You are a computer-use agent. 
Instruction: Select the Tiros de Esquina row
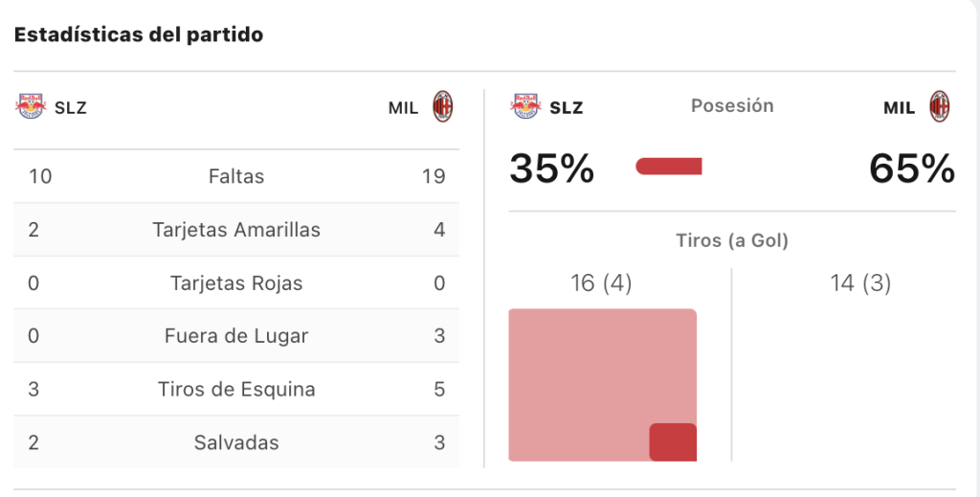tap(236, 389)
